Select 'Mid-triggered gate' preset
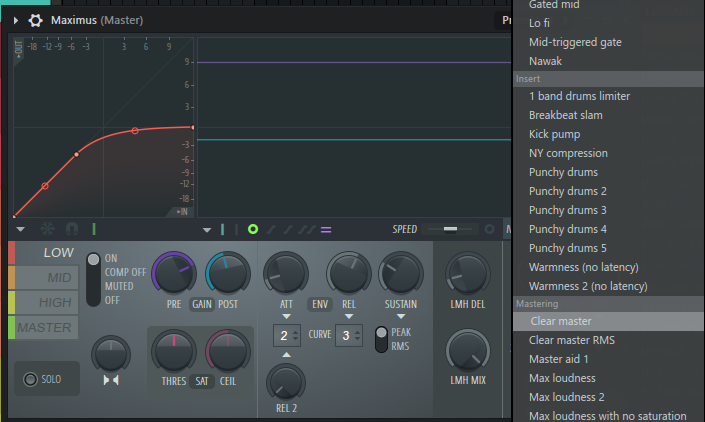Image resolution: width=705 pixels, height=422 pixels. point(608,42)
